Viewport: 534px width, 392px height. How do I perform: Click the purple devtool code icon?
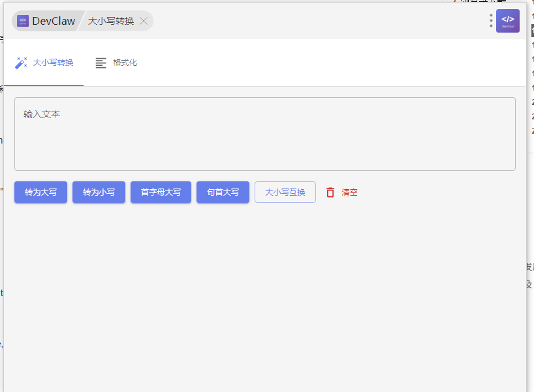508,21
